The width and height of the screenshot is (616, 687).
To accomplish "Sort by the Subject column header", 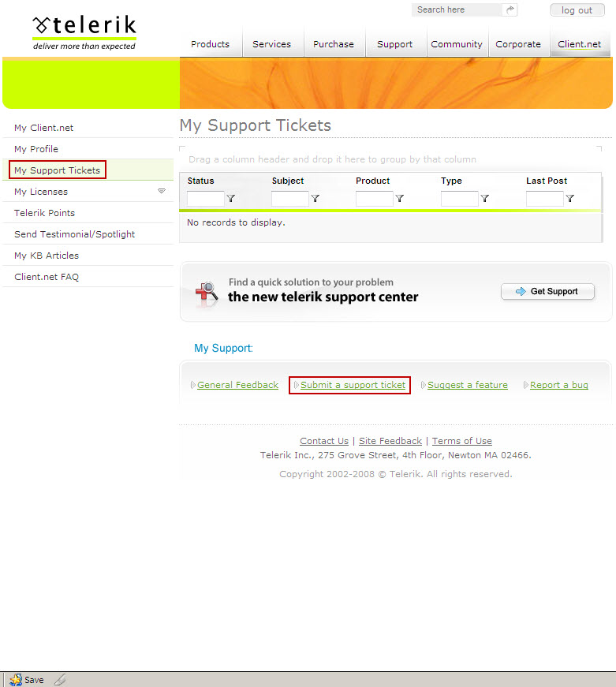I will click(288, 181).
